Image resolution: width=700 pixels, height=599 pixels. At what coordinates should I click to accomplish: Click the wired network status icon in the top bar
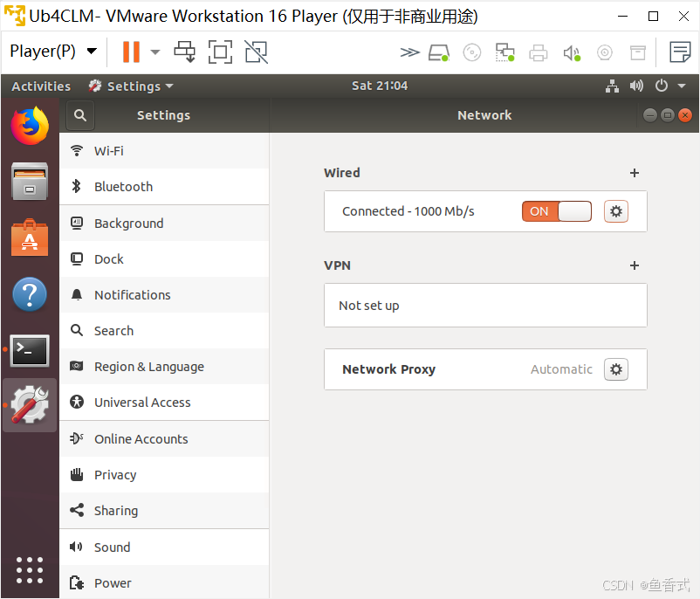(x=612, y=86)
